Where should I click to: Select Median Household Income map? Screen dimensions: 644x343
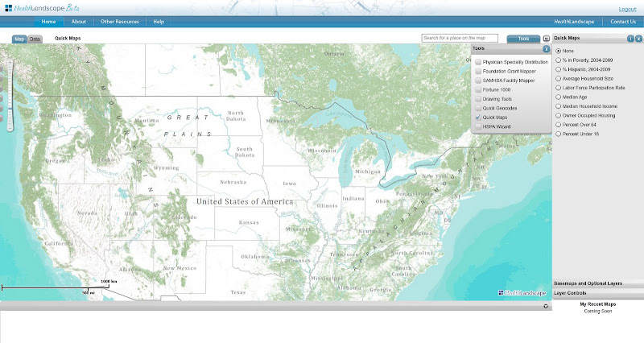click(558, 106)
